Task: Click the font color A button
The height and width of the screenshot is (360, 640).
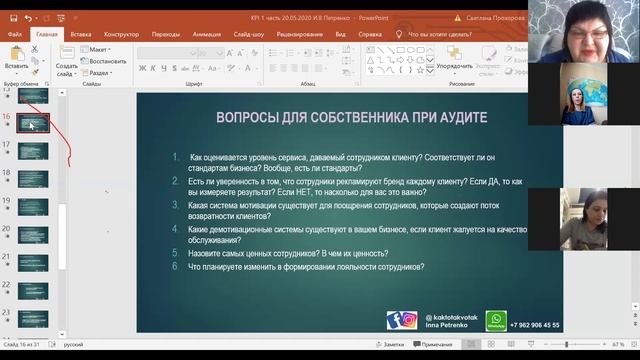Action: click(247, 69)
